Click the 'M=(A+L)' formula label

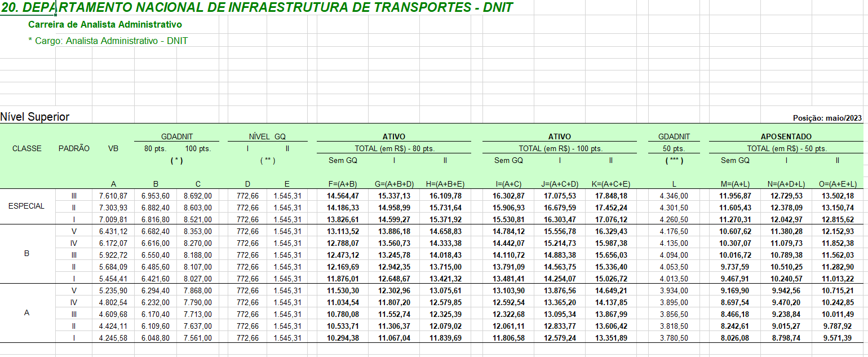point(735,184)
